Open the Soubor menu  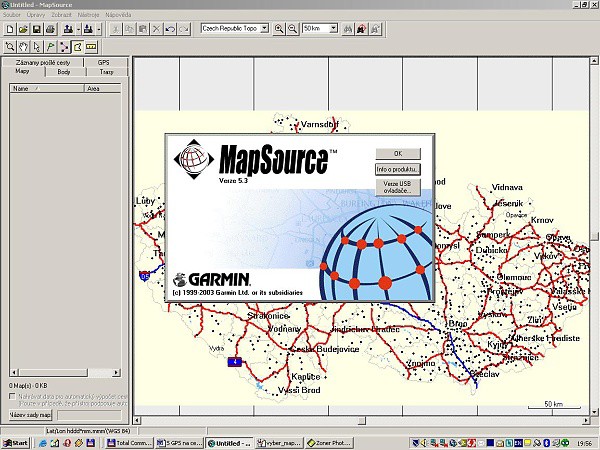11,15
